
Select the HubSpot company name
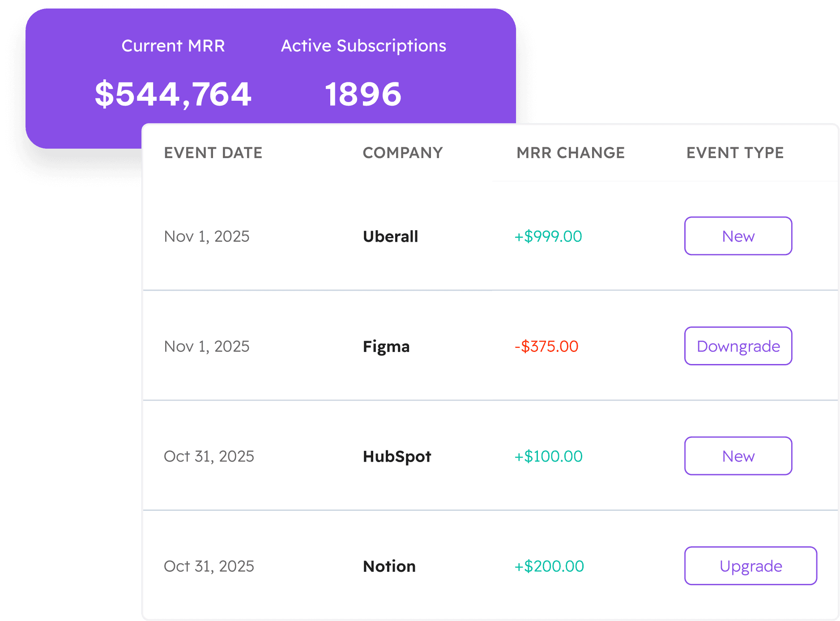[397, 456]
